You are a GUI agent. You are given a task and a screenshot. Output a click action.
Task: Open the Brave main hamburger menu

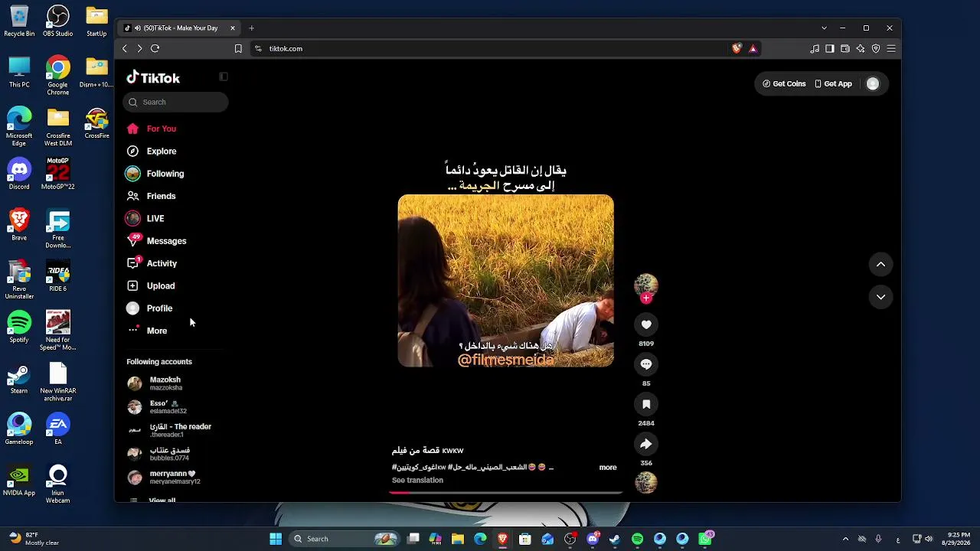[891, 48]
